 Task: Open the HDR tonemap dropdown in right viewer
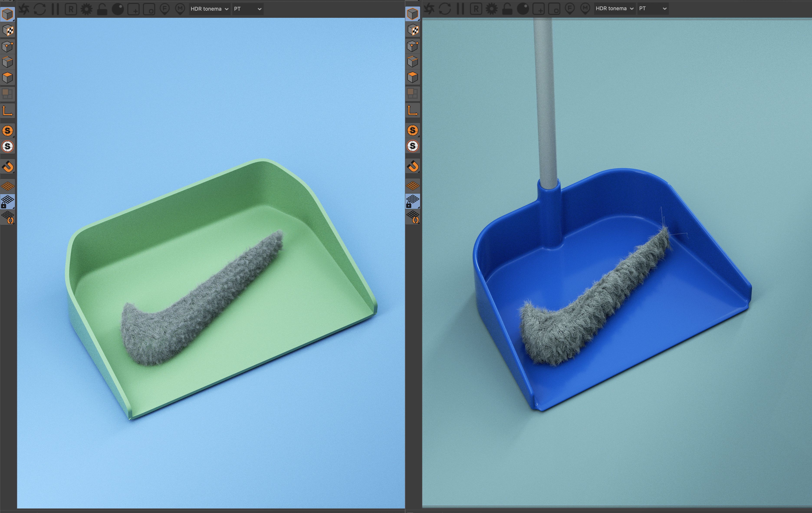click(614, 9)
